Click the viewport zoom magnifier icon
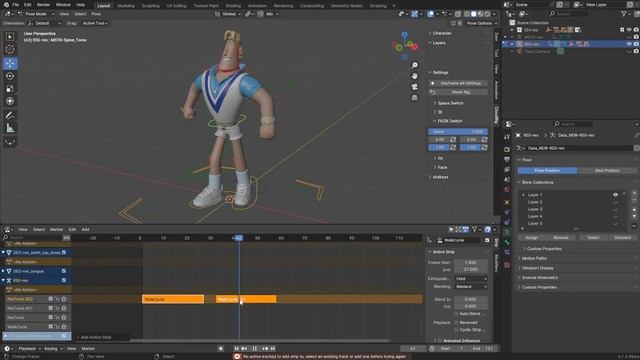Image resolution: width=640 pixels, height=360 pixels. coord(414,65)
